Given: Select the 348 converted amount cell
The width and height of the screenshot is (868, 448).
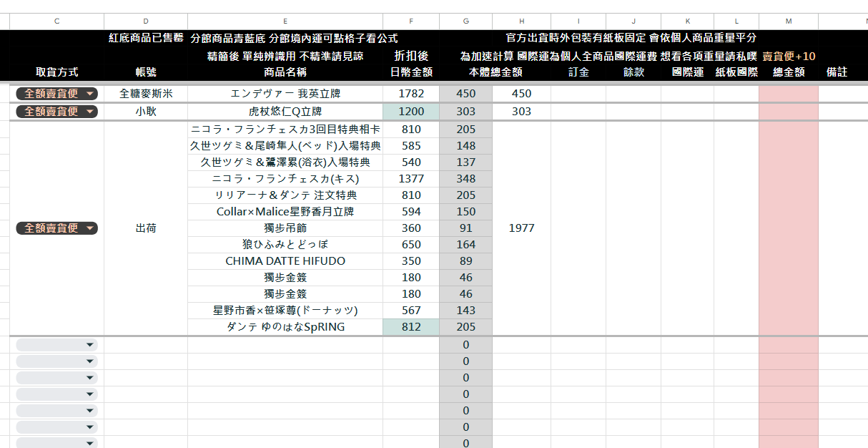Looking at the screenshot, I should coord(466,179).
